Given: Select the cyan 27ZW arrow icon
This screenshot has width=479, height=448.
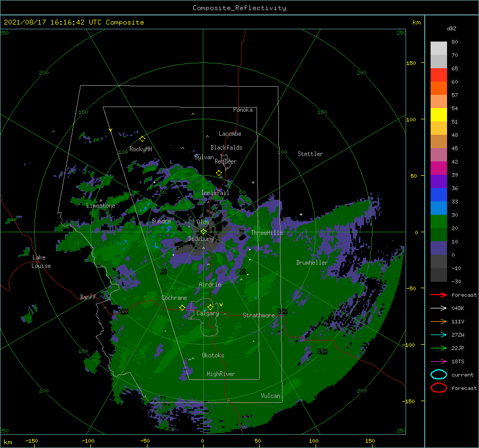Looking at the screenshot, I should point(439,335).
